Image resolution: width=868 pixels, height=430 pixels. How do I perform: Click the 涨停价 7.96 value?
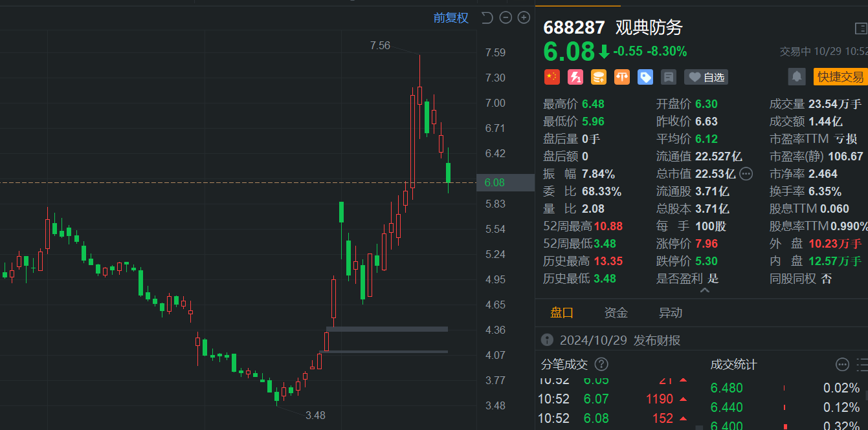pyautogui.click(x=706, y=244)
